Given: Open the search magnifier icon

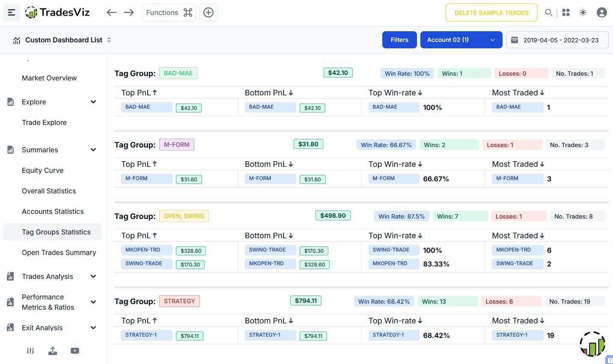Looking at the screenshot, I should click(548, 12).
